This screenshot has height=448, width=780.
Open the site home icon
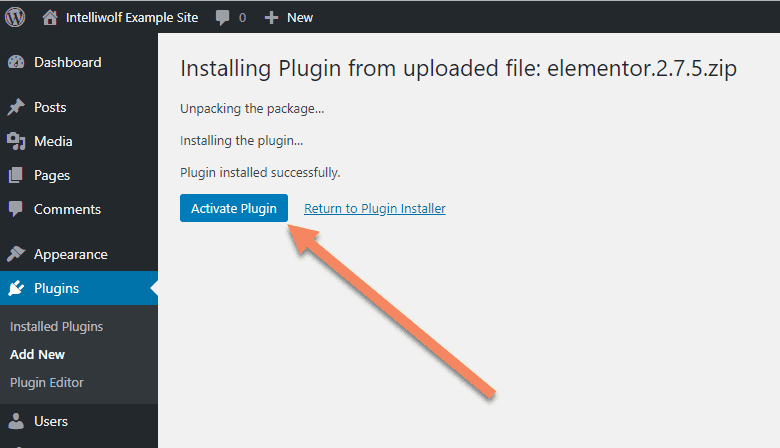click(x=50, y=17)
